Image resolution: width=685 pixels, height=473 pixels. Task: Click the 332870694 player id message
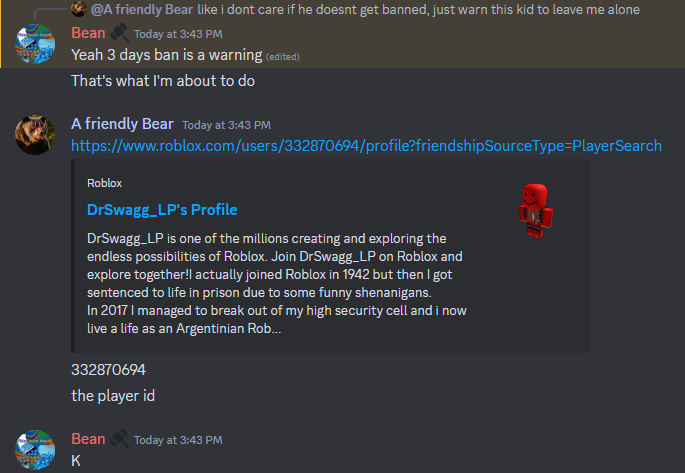coord(108,370)
